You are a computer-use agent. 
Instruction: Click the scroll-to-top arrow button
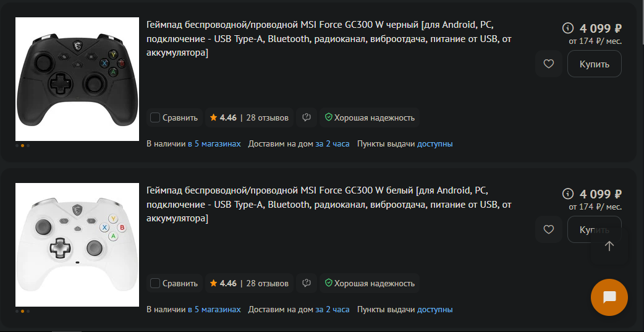coord(609,246)
